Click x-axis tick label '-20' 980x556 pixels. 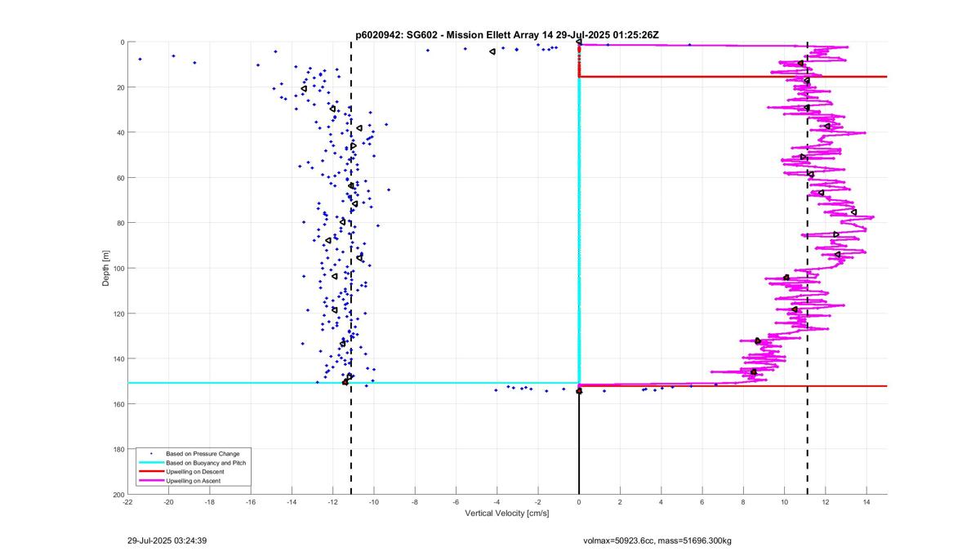point(168,502)
